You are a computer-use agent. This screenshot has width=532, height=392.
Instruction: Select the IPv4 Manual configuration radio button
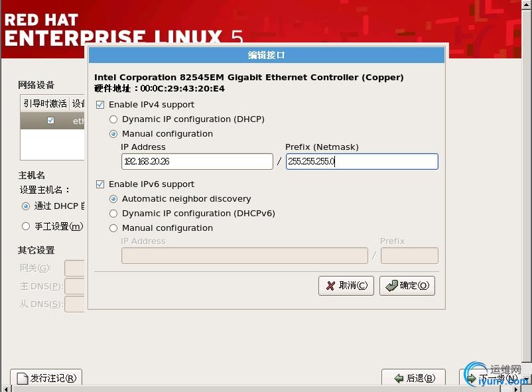click(113, 134)
